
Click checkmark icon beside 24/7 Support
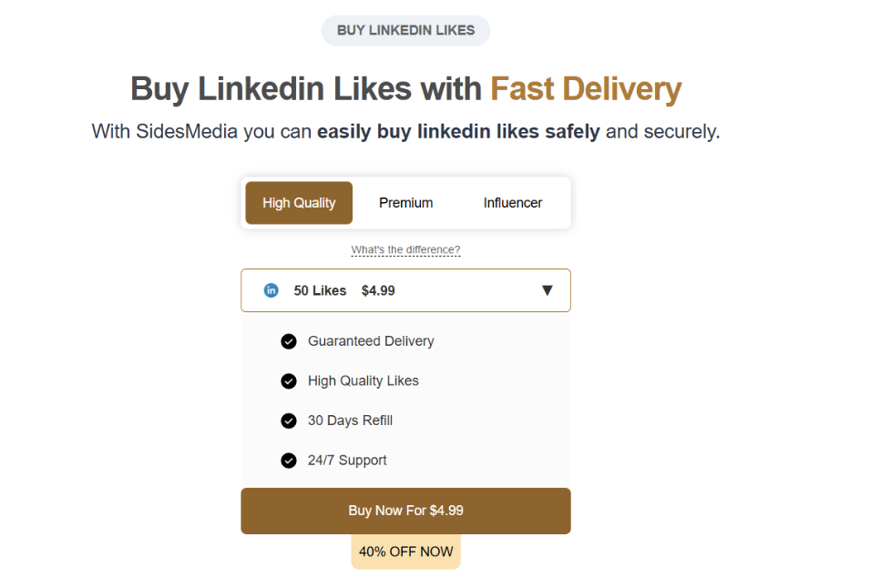tap(289, 461)
